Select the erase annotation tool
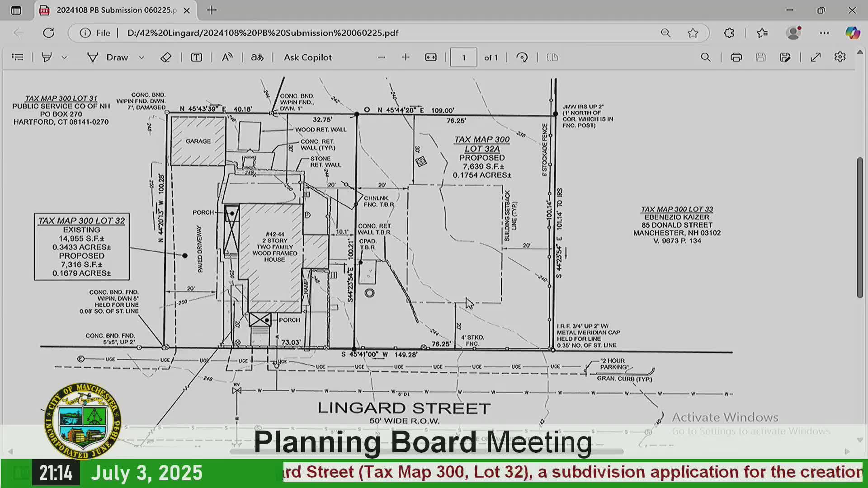868x488 pixels. (x=165, y=57)
